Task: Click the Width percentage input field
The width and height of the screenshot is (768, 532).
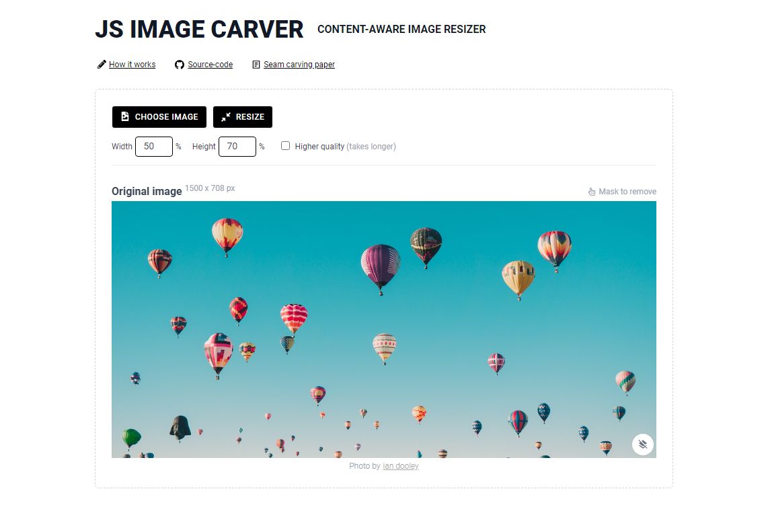Action: [x=154, y=147]
